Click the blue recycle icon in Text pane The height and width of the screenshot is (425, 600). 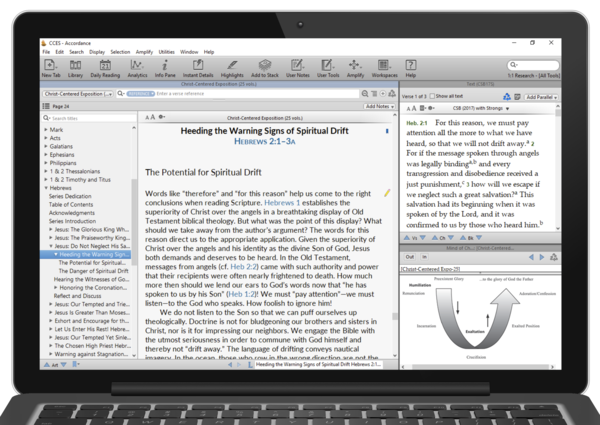(507, 97)
